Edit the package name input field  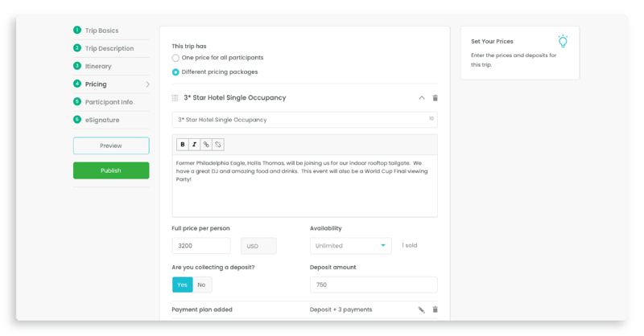pos(305,120)
